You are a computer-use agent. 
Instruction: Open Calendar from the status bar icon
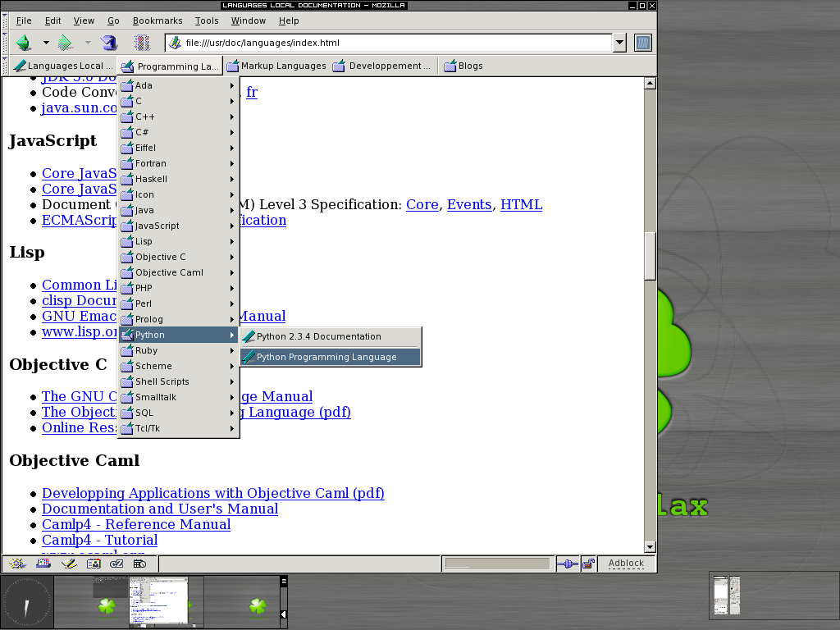coord(139,564)
